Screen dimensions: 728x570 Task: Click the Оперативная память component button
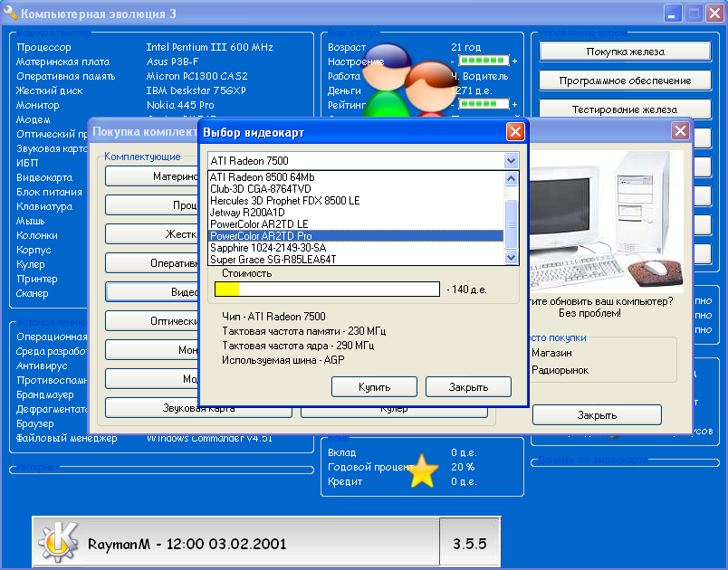point(151,263)
